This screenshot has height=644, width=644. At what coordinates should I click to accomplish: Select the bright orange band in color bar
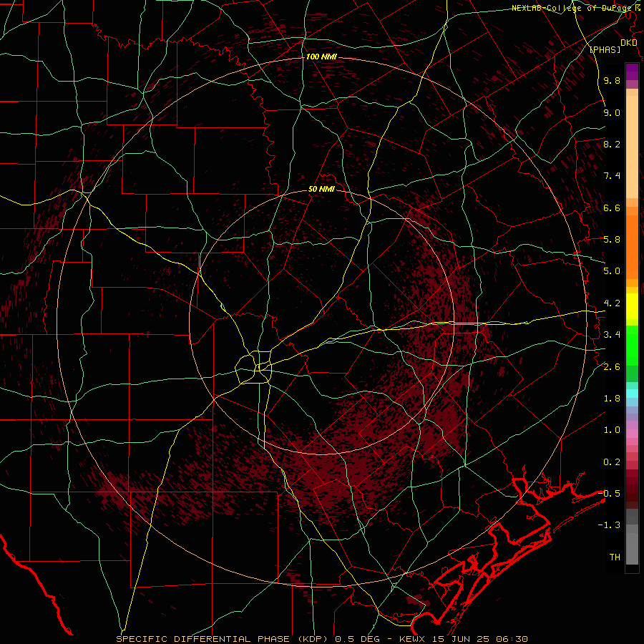tap(632, 246)
